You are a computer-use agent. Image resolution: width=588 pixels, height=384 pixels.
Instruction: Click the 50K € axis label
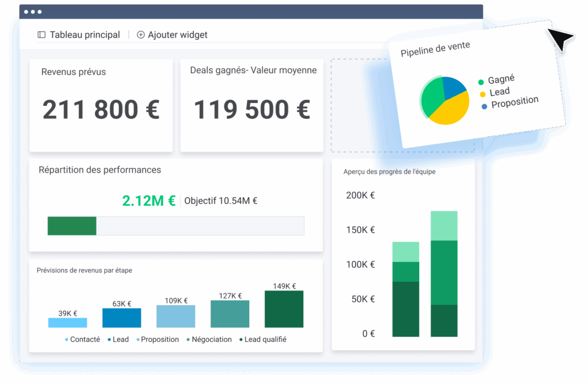click(x=363, y=299)
